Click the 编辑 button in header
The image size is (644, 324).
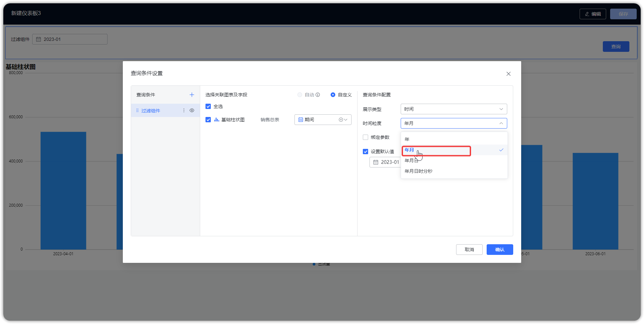click(x=593, y=14)
